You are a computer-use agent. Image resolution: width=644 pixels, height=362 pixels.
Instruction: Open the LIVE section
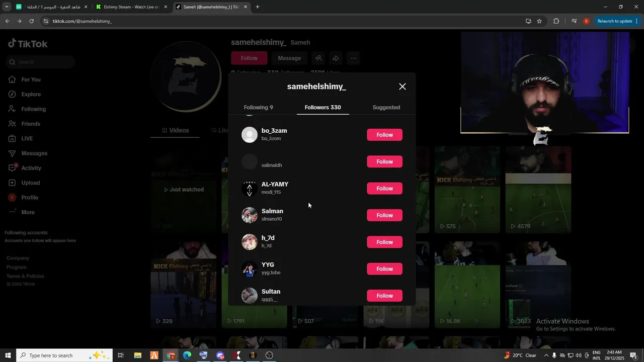point(27,138)
